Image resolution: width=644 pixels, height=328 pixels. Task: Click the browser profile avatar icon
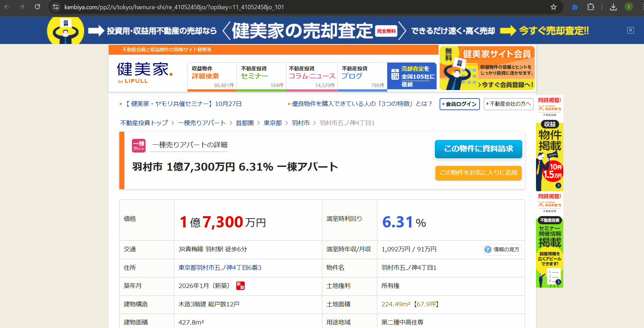pyautogui.click(x=629, y=6)
